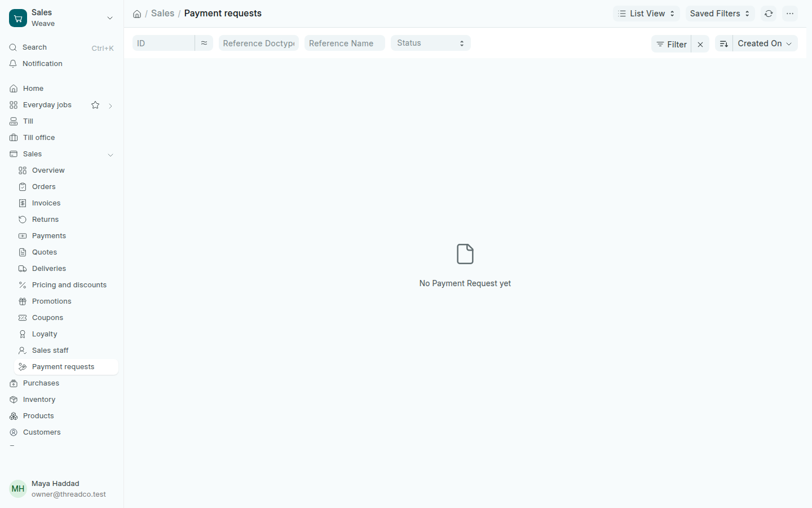812x508 pixels.
Task: Open the Status filter dropdown
Action: 431,43
